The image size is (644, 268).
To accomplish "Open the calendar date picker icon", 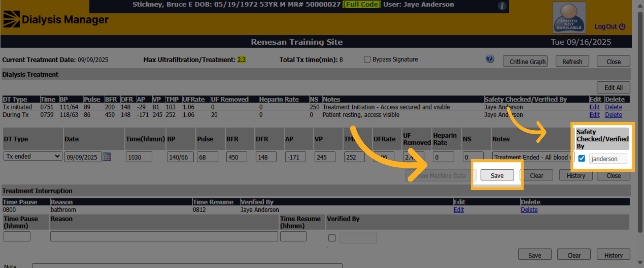I will pyautogui.click(x=107, y=157).
